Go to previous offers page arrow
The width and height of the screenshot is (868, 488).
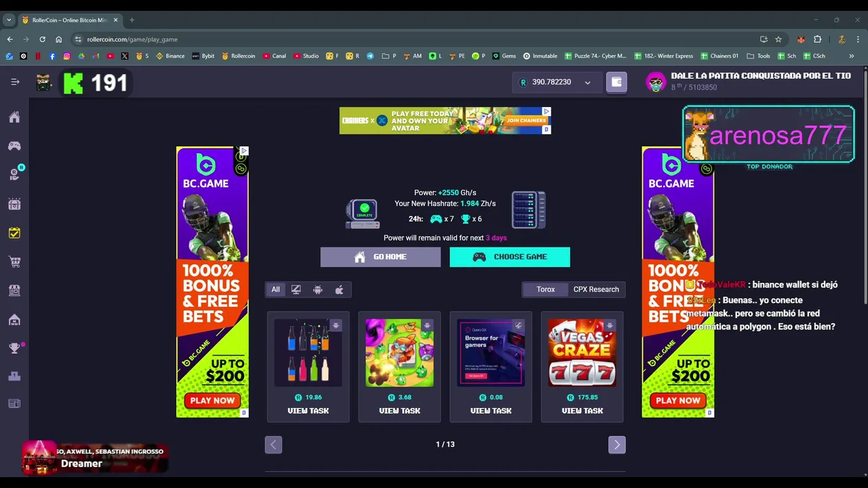tap(273, 445)
